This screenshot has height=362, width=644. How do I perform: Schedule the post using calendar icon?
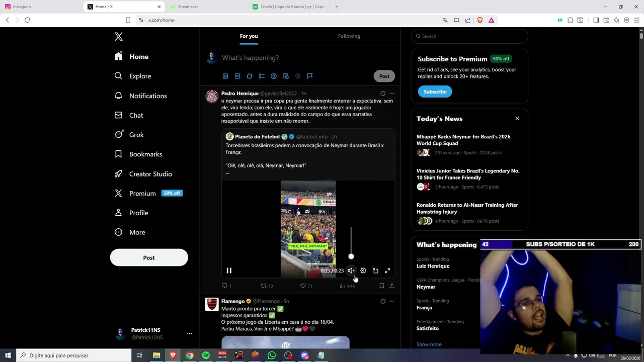point(286,76)
